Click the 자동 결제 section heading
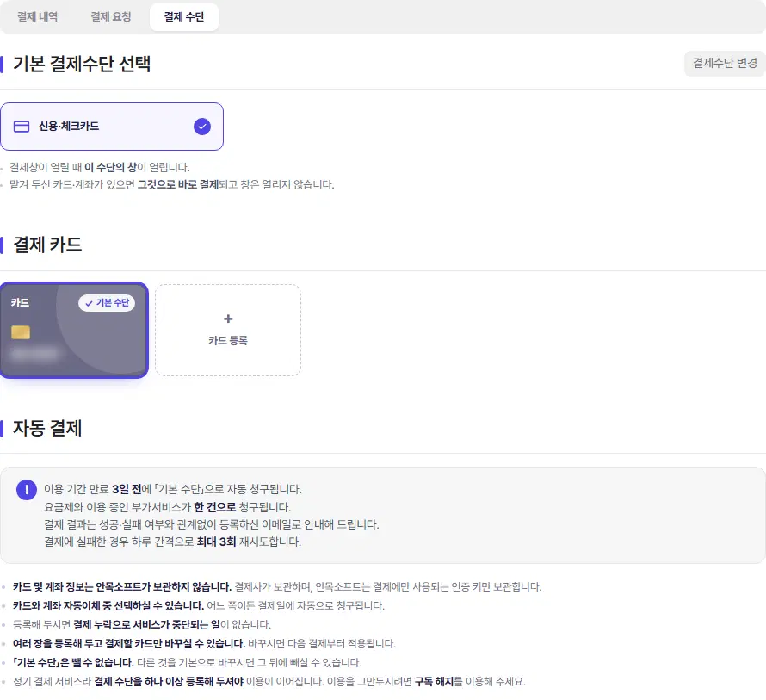The height and width of the screenshot is (700, 766). [x=47, y=428]
